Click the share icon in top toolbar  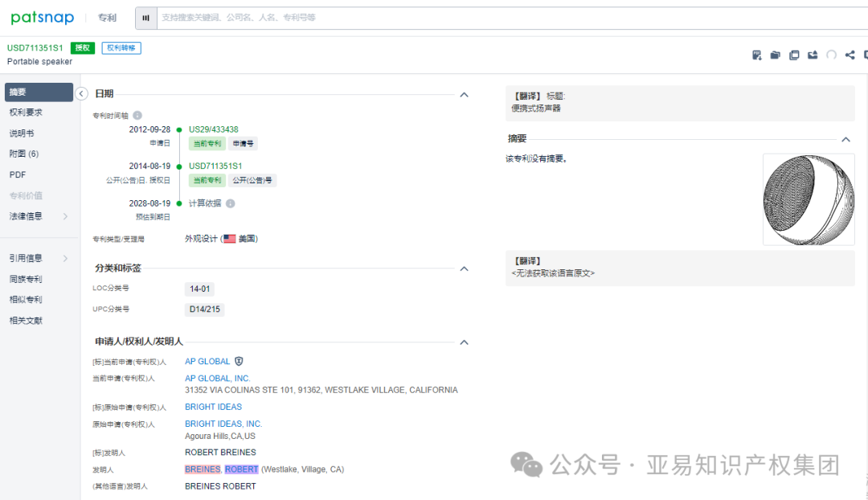pos(850,55)
